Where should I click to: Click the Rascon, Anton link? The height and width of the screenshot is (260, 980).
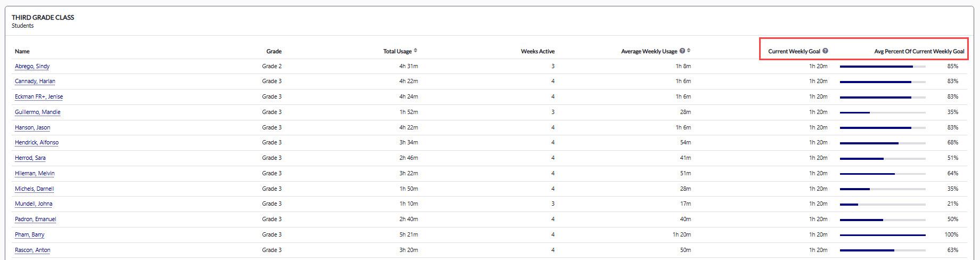click(32, 250)
